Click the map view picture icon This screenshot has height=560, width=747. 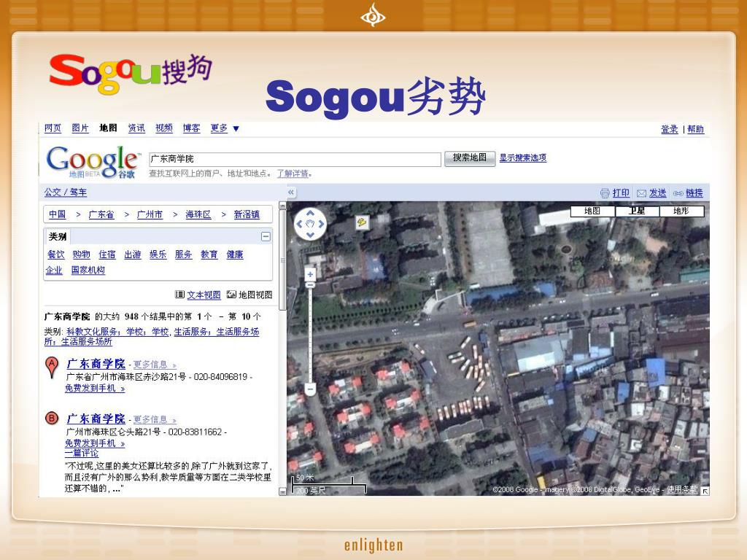(231, 295)
